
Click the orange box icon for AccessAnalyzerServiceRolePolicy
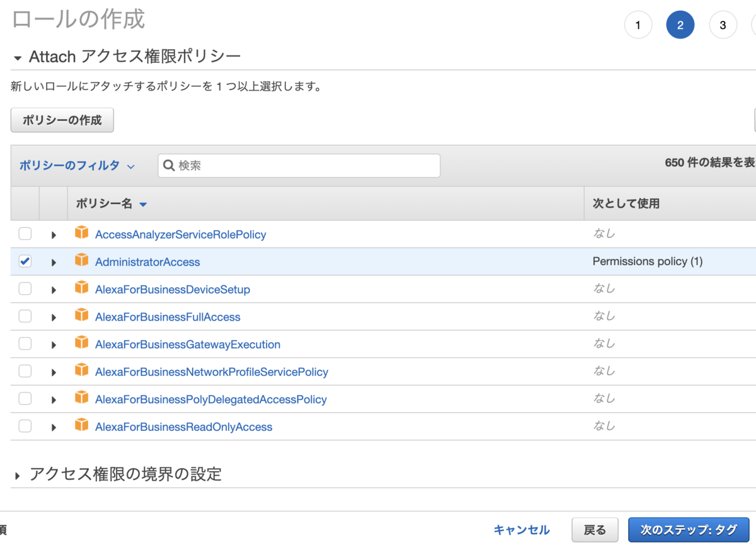[81, 233]
